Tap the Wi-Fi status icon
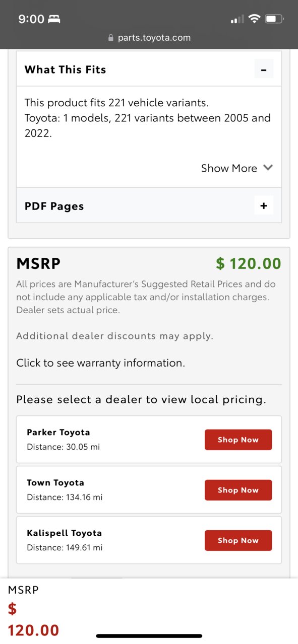The image size is (298, 644). pyautogui.click(x=255, y=19)
